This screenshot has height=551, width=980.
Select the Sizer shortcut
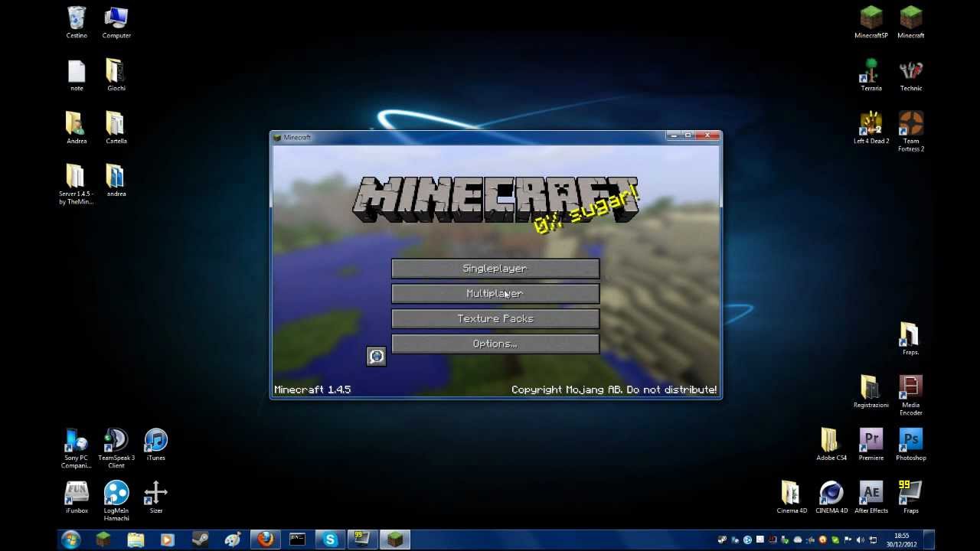pos(156,497)
